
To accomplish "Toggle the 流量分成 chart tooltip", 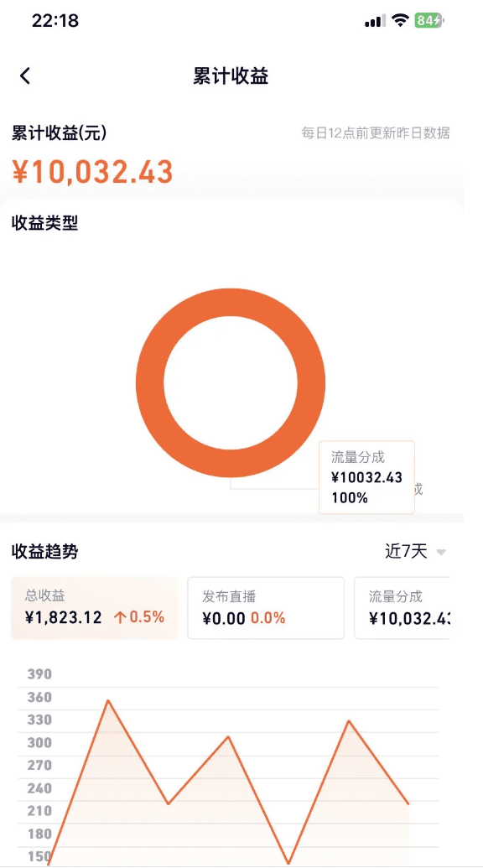I will click(x=366, y=478).
